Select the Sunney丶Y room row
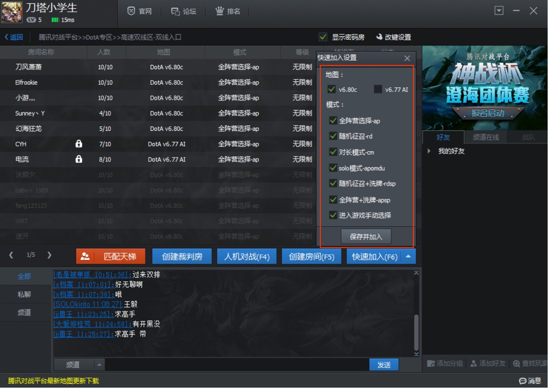The image size is (552, 392). coord(159,114)
